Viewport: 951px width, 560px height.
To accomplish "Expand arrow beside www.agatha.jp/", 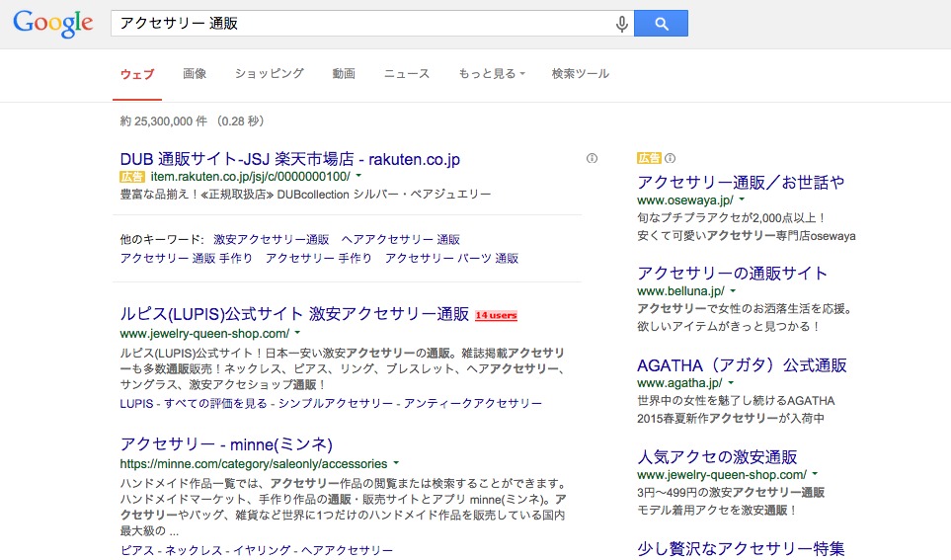I will tap(731, 383).
